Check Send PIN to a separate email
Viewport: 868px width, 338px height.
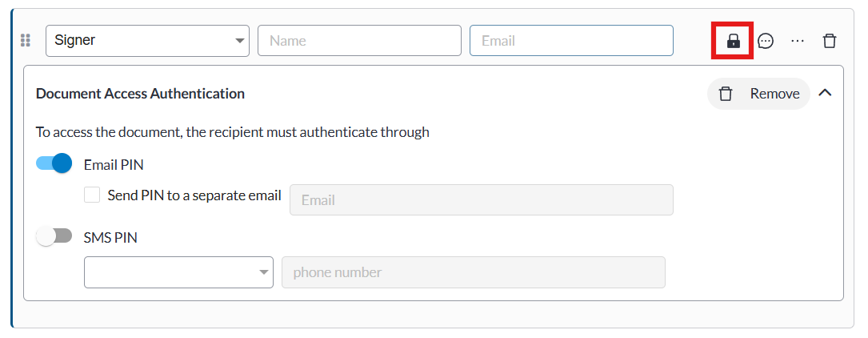click(x=92, y=195)
